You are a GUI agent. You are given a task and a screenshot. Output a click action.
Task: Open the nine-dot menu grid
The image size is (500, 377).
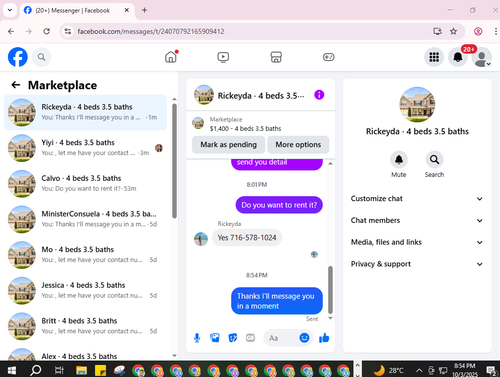coord(434,57)
